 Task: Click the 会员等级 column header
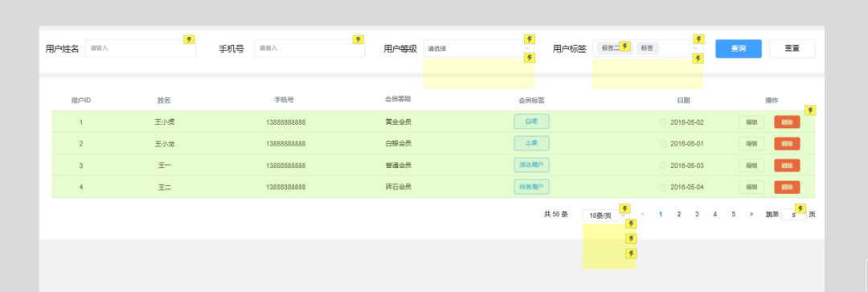[x=398, y=99]
